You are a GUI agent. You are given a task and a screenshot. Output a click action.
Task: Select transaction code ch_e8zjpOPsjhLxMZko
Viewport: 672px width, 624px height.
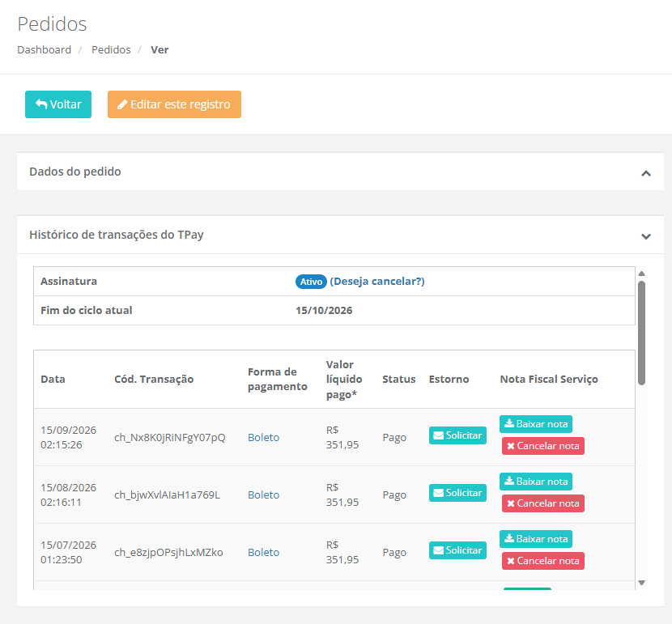(x=168, y=552)
